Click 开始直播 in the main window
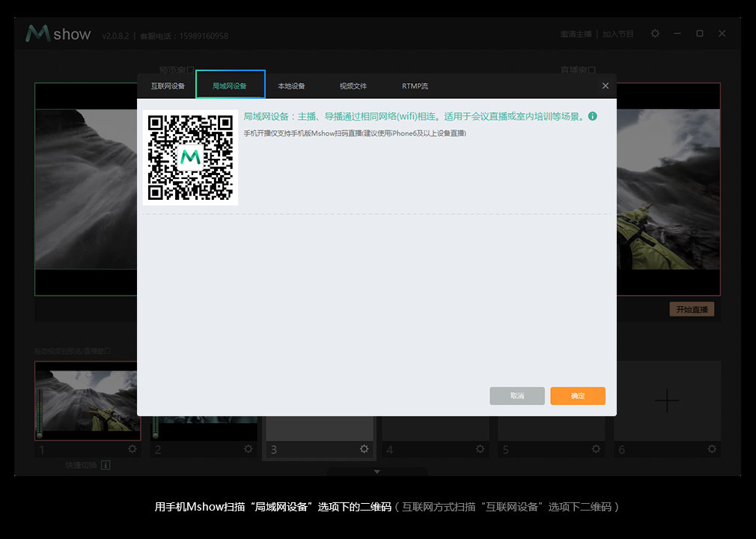 pos(692,309)
